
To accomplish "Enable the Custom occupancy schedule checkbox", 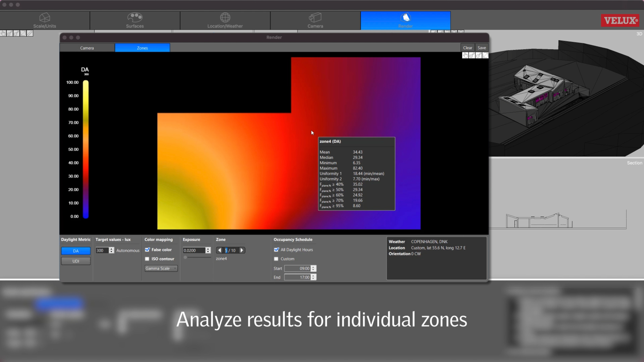I will (276, 259).
